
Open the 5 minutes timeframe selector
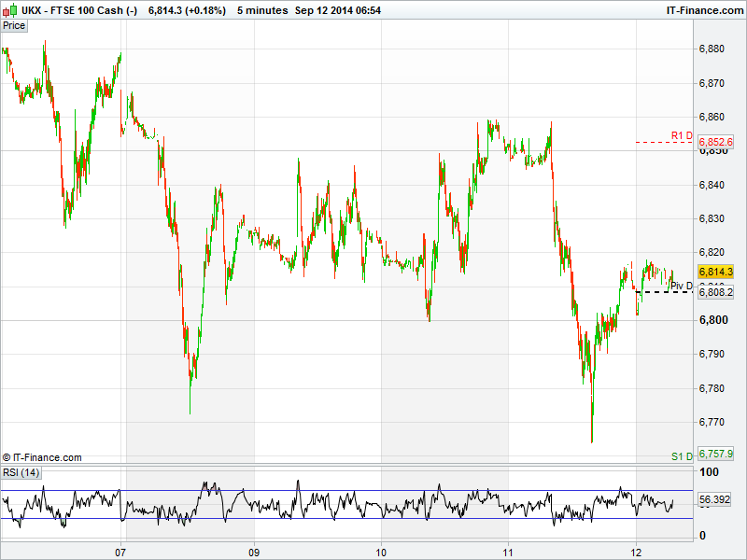point(261,10)
